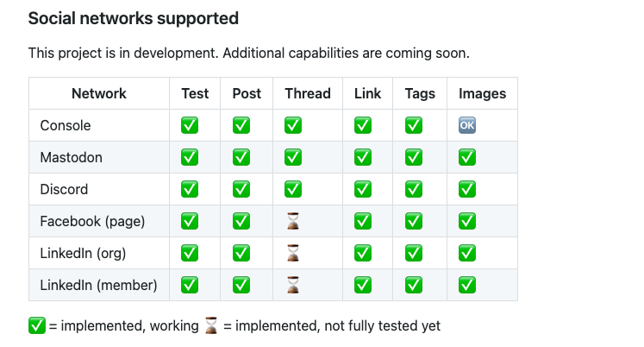The image size is (644, 347).
Task: Click the LinkedIn (member) row label
Action: (98, 285)
